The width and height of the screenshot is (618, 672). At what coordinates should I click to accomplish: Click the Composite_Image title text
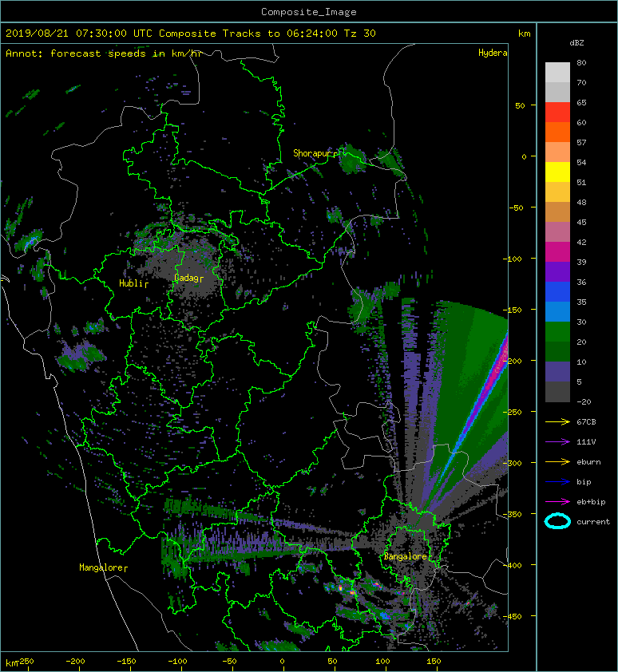coord(309,12)
